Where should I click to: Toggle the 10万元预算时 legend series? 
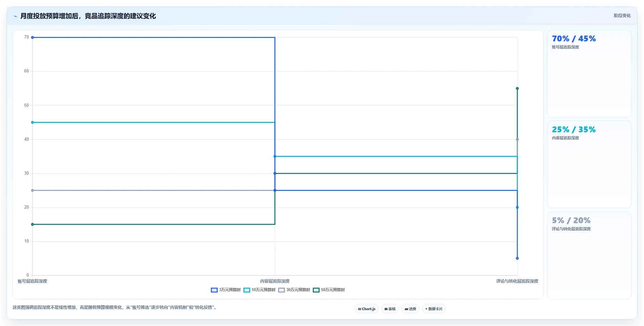(259, 290)
